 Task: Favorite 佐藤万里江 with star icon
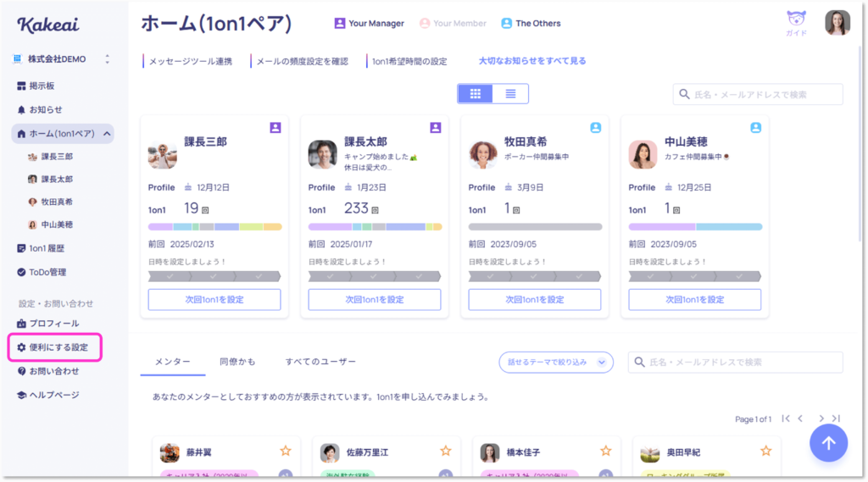click(446, 451)
